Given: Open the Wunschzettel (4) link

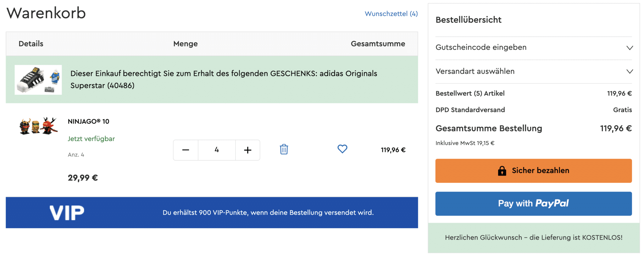Looking at the screenshot, I should click(391, 14).
